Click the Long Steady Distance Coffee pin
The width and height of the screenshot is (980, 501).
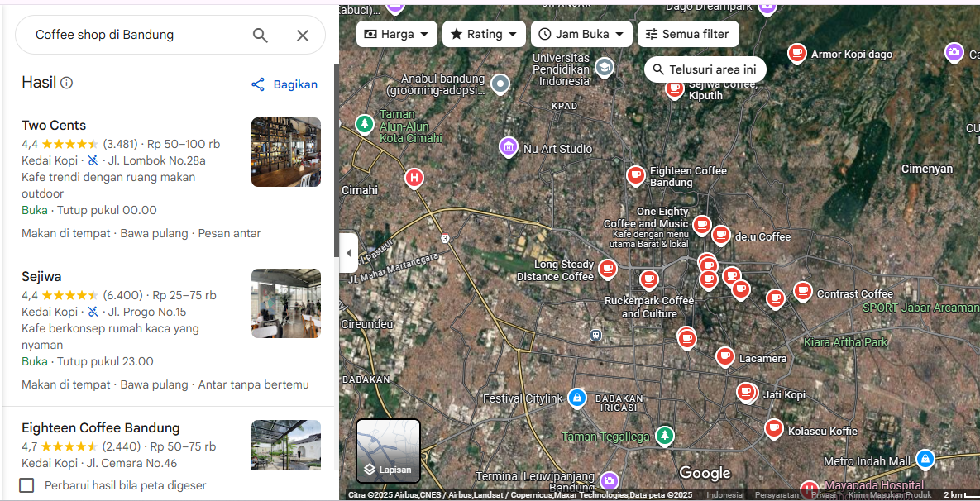pos(607,269)
